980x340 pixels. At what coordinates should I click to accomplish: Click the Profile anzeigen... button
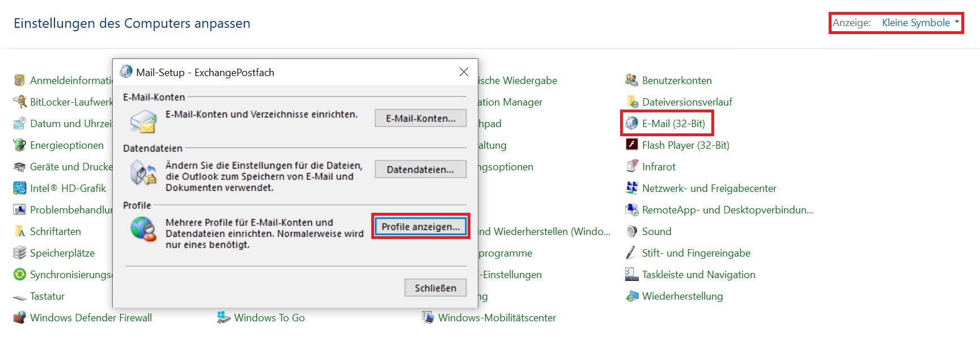(420, 226)
